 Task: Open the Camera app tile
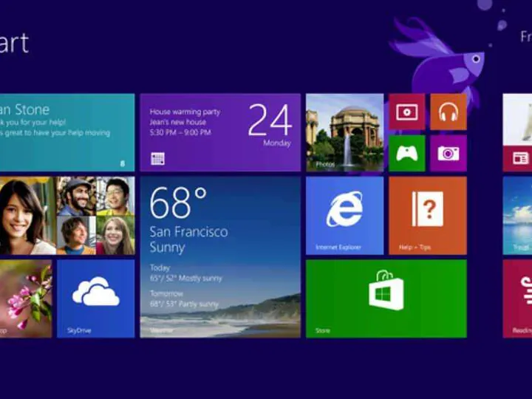coord(449,154)
